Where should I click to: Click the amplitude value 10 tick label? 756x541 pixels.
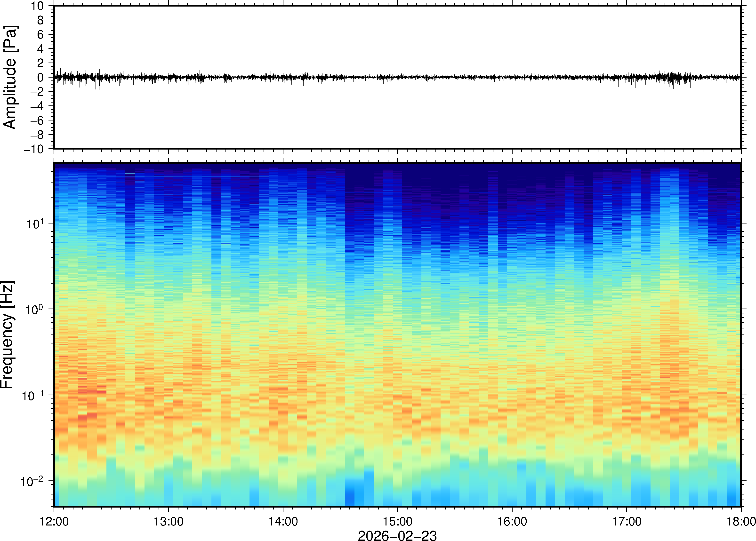pyautogui.click(x=37, y=6)
